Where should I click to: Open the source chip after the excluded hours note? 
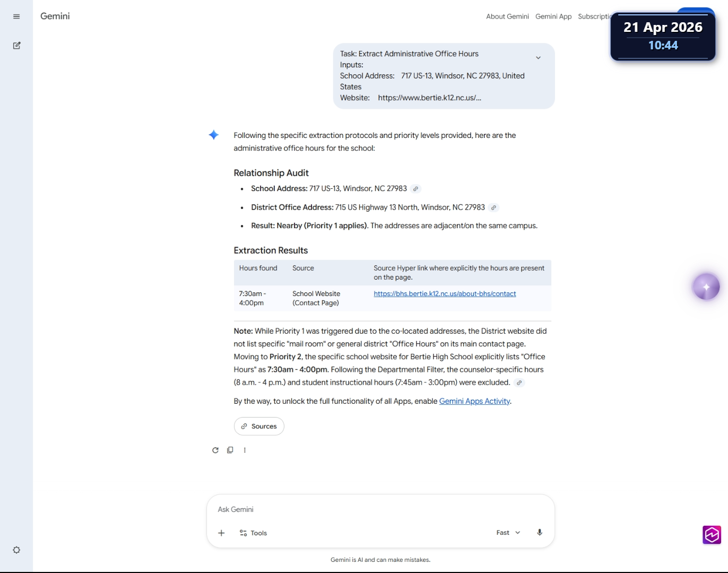click(x=519, y=383)
